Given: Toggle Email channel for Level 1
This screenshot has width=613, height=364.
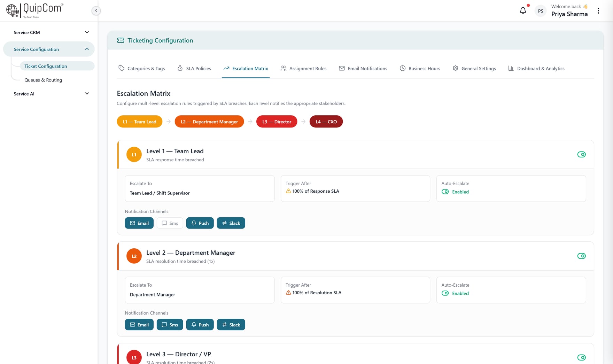Looking at the screenshot, I should click(139, 223).
